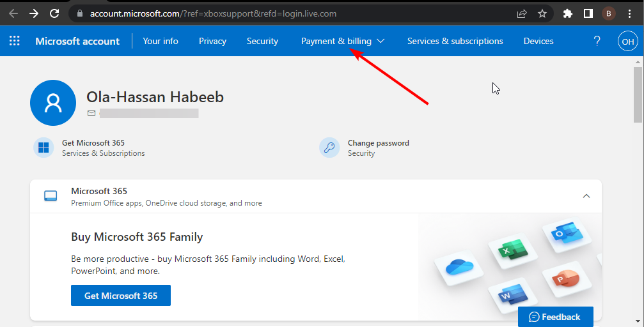644x327 pixels.
Task: Open the Devices tab
Action: click(x=538, y=41)
